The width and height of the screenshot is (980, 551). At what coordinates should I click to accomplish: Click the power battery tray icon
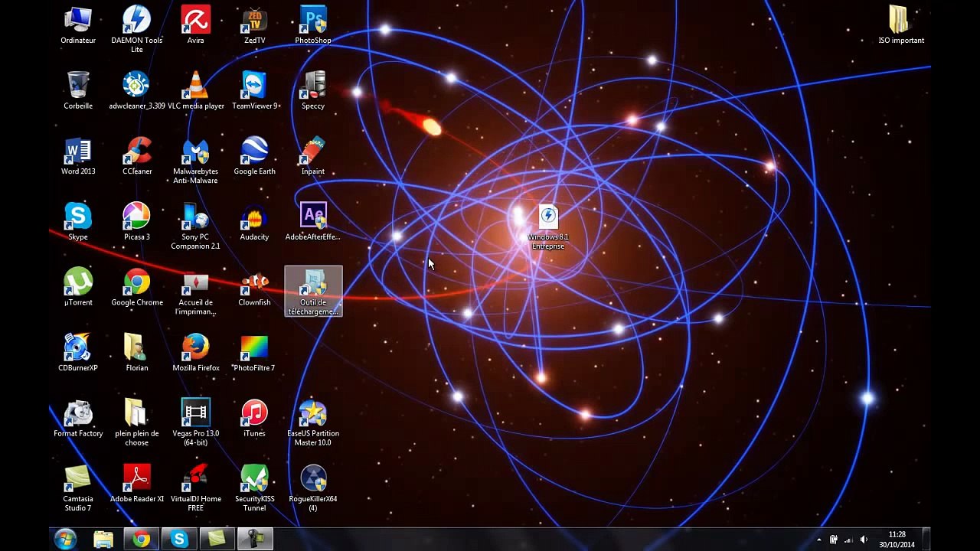tap(834, 540)
